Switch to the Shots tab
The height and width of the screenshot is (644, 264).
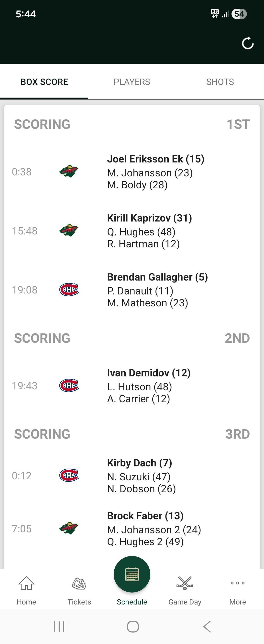[220, 82]
